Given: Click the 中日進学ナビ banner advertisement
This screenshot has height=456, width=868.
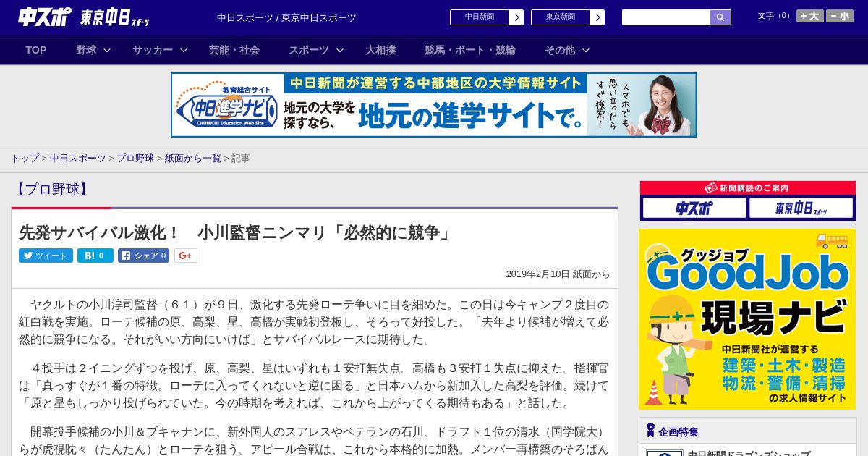Looking at the screenshot, I should click(x=434, y=105).
